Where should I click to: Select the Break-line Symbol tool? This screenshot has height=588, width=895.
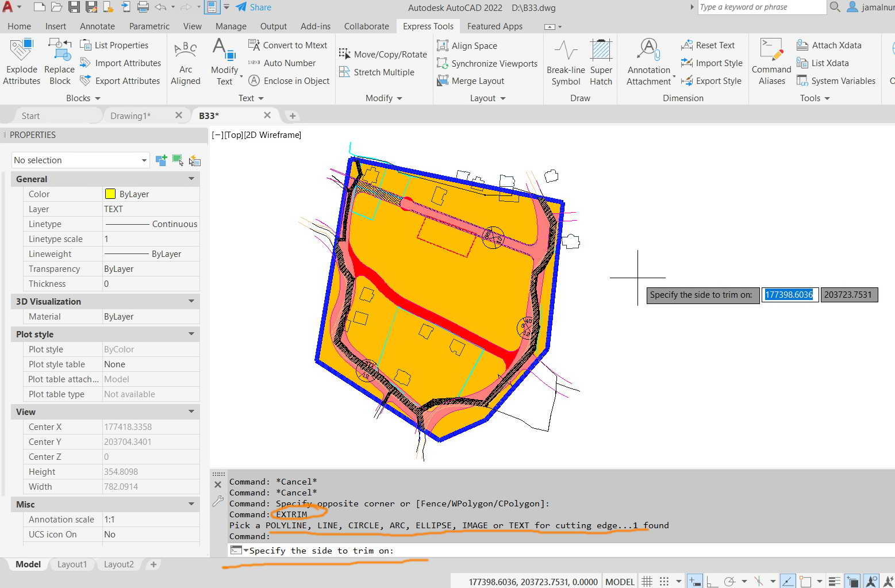point(566,60)
